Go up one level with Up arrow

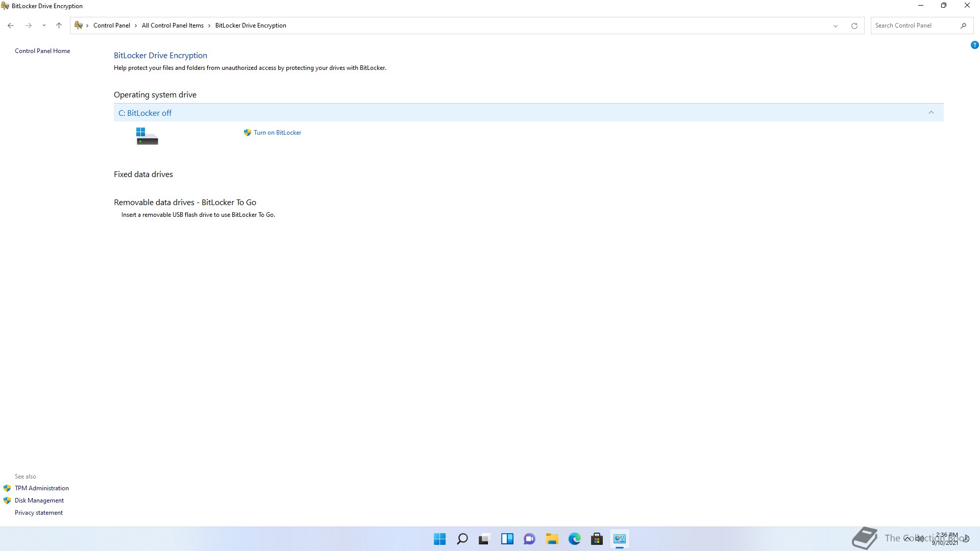tap(59, 26)
